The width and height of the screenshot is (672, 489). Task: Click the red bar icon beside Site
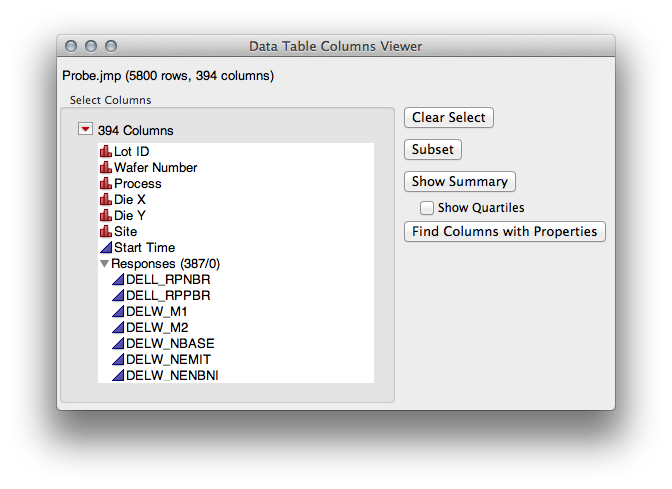point(105,232)
